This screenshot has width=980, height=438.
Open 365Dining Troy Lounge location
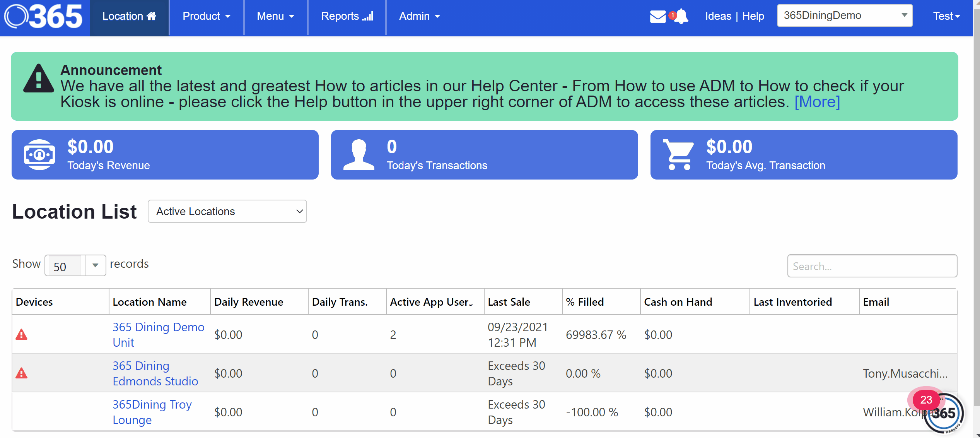pos(152,412)
